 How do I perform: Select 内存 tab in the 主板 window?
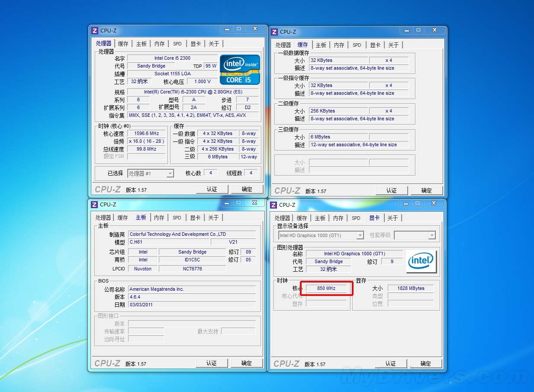(159, 218)
